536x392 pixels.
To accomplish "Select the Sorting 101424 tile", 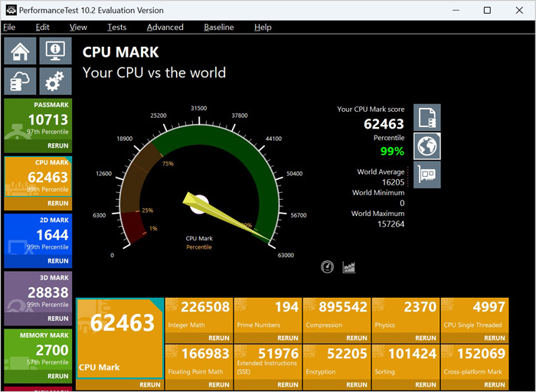I will coord(406,362).
